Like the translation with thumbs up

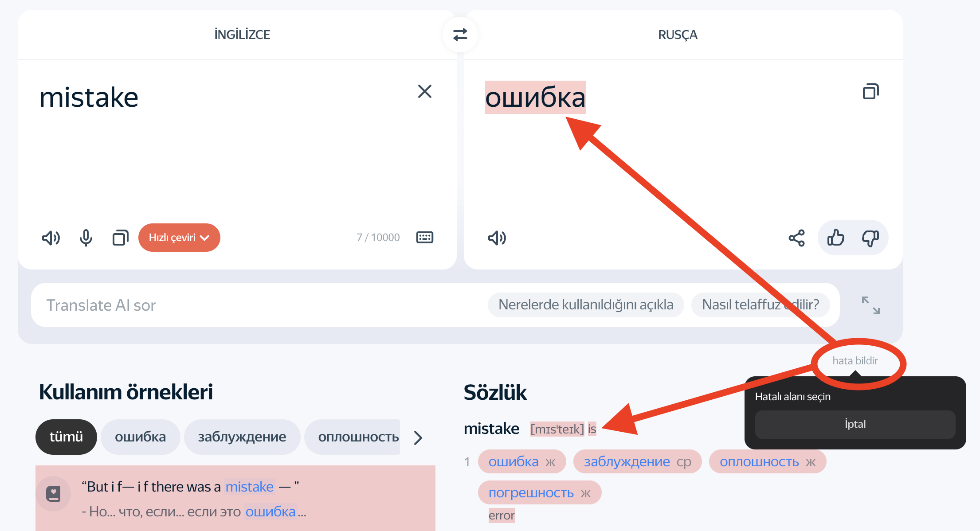[x=835, y=238]
